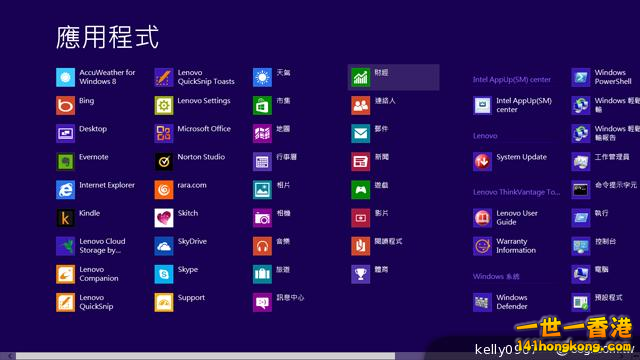Open Lenovo QuickSnip icon

click(65, 302)
